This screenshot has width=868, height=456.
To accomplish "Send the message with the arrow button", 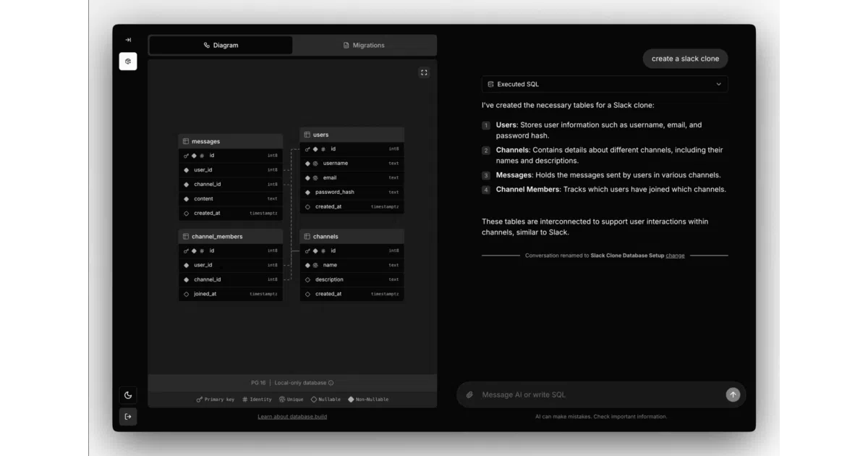I will (733, 394).
